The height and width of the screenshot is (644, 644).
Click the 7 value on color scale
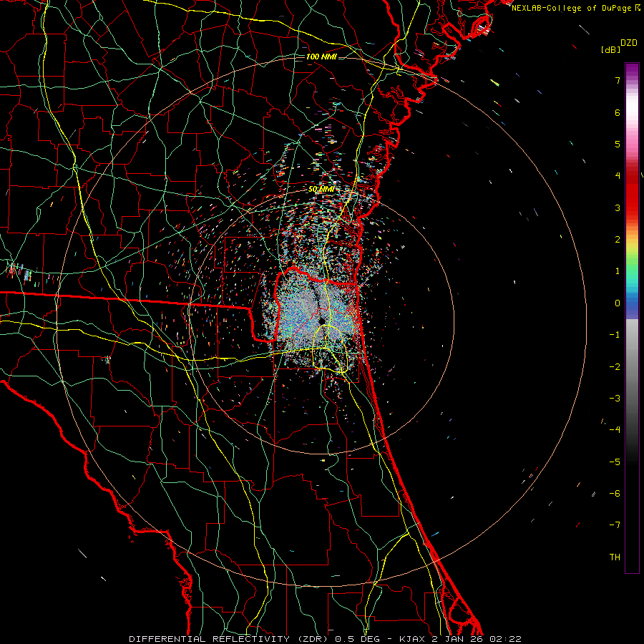(x=618, y=80)
